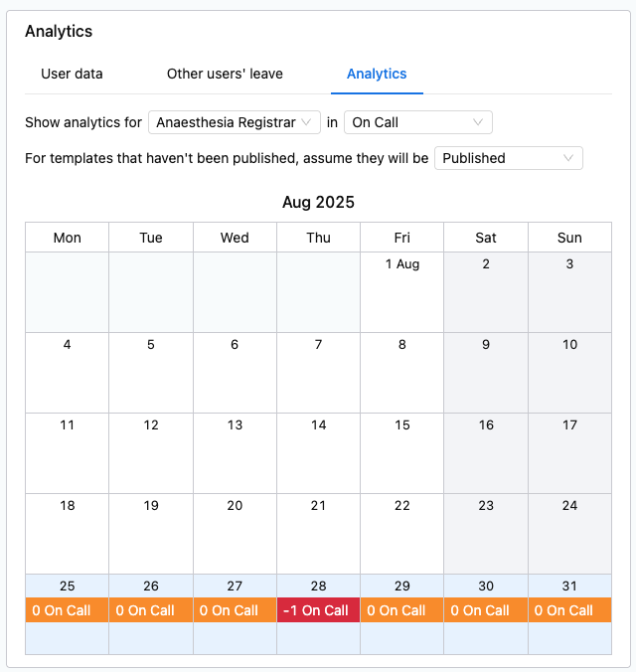Select the 1 Aug calendar cell
636x672 pixels.
401,292
